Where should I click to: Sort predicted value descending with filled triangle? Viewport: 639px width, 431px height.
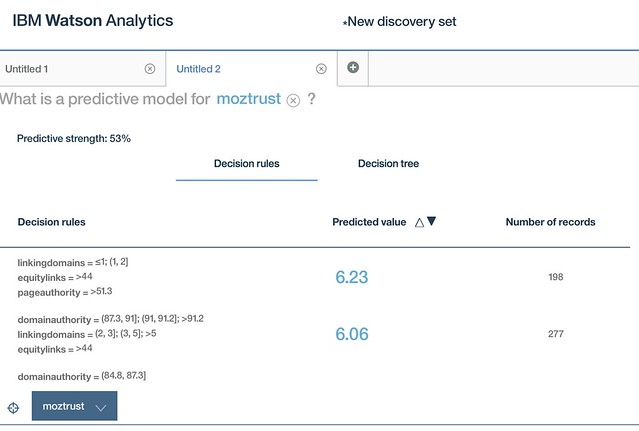[431, 221]
